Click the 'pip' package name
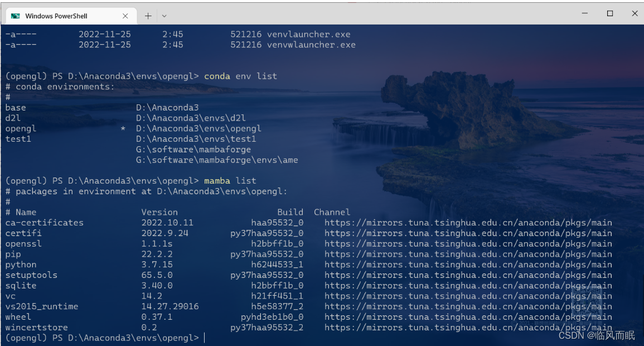 pyautogui.click(x=13, y=254)
